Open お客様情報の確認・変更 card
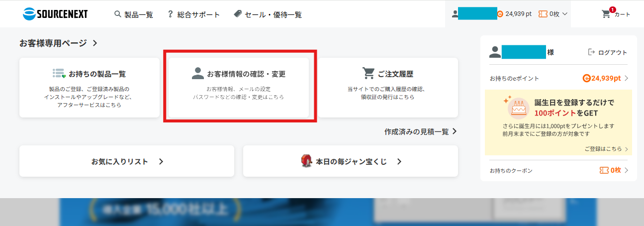 tap(239, 88)
